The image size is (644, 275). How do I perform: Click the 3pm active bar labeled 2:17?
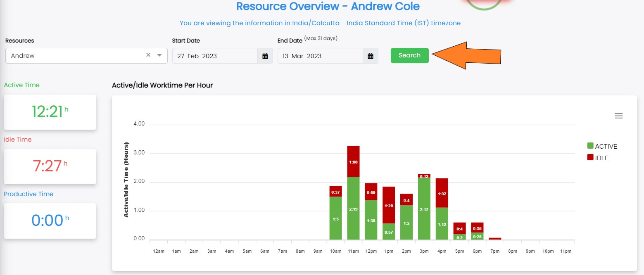click(x=424, y=209)
